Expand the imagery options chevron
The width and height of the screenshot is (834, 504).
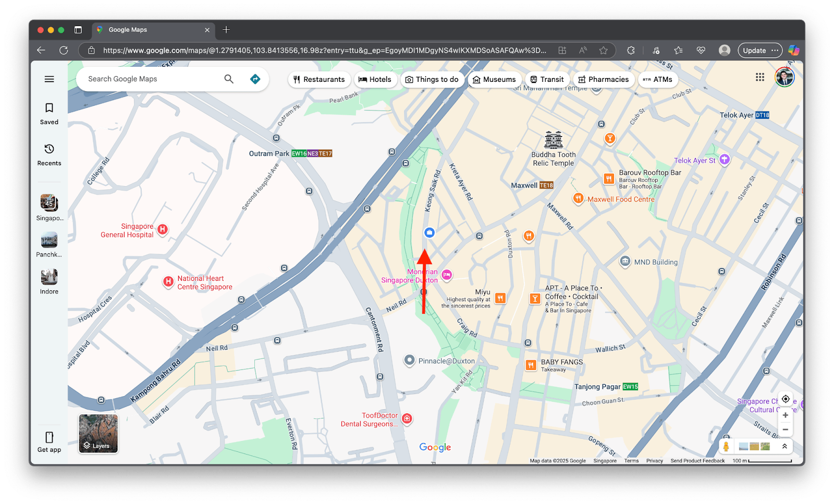(784, 447)
